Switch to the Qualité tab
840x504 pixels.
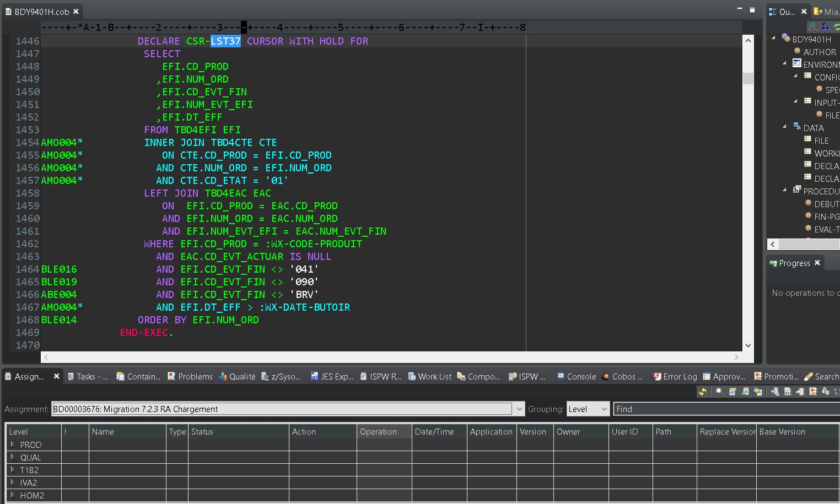pos(237,376)
